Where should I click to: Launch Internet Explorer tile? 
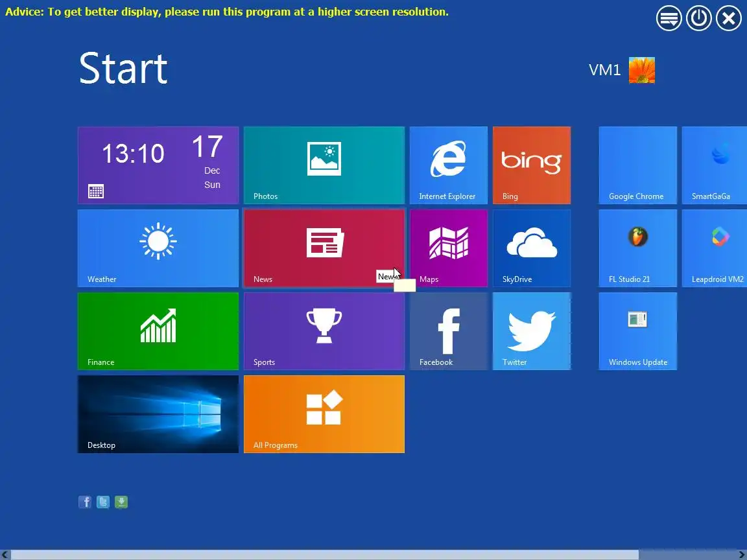point(448,165)
